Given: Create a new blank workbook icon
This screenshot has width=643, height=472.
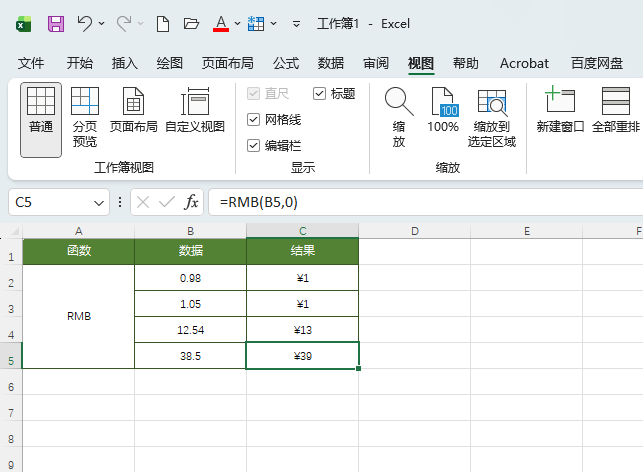Looking at the screenshot, I should click(163, 24).
